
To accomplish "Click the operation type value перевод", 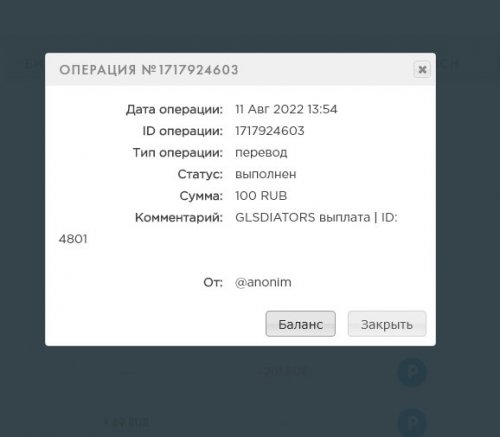I will [261, 153].
